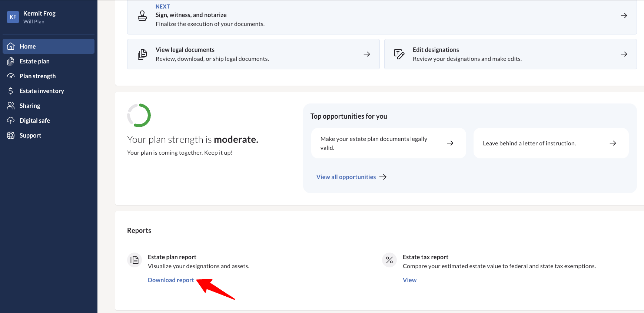Click the documents icon beside View legal documents
Screen dimensions: 644x313
[142, 55]
